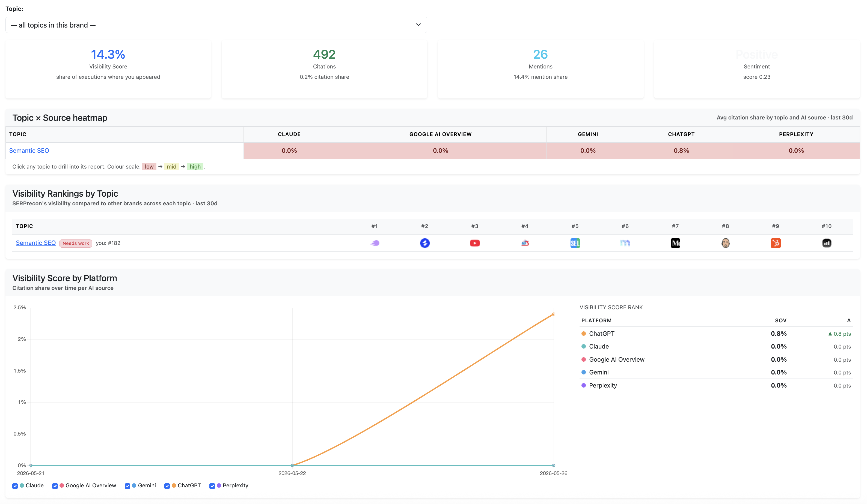Click the Claude heatmap column header
Image resolution: width=867 pixels, height=504 pixels.
[x=289, y=134]
